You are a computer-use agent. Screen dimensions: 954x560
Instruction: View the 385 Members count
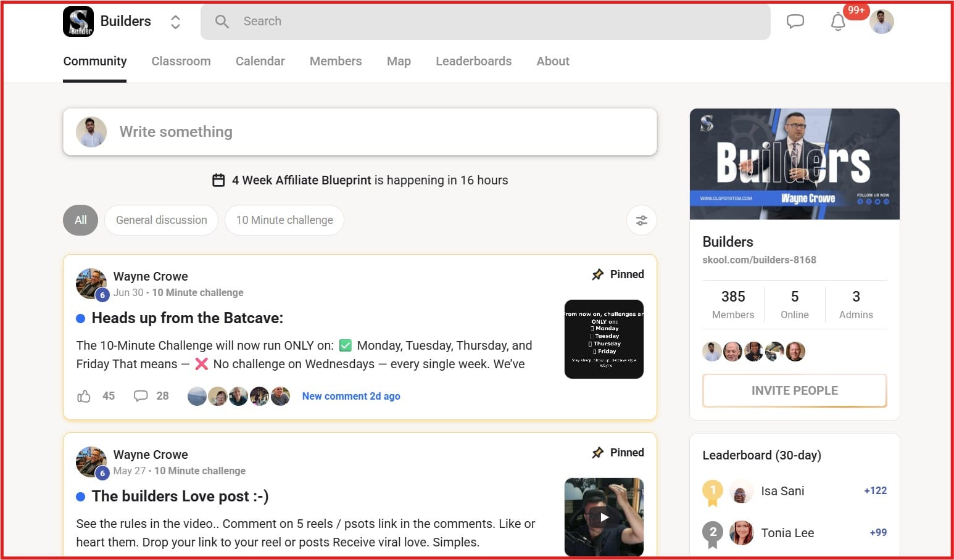coord(733,305)
